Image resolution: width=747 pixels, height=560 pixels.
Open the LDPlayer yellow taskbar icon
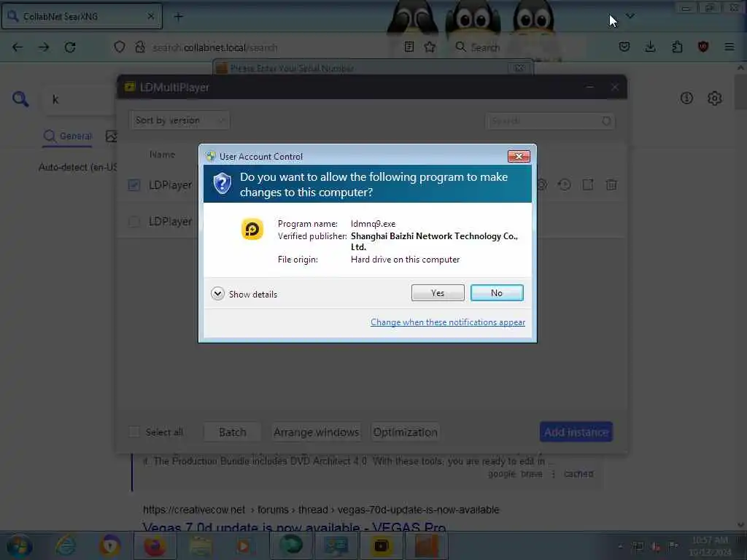coord(381,545)
